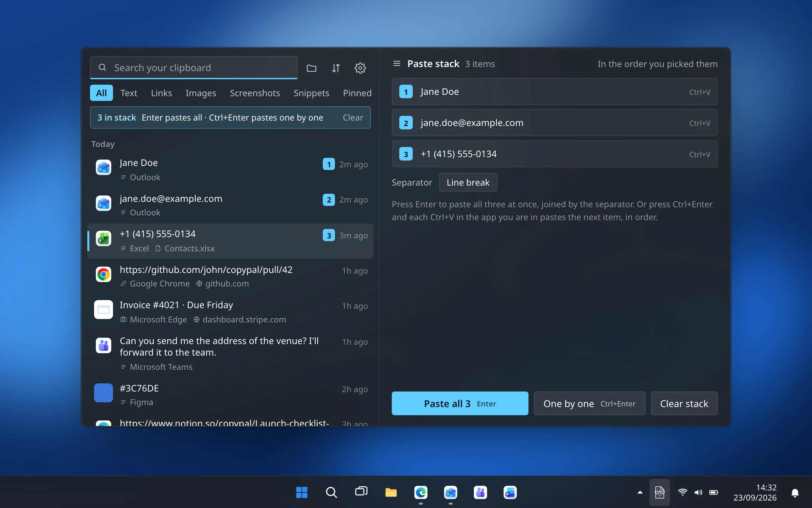Click the sort order arrows icon
The image size is (812, 508).
(336, 68)
